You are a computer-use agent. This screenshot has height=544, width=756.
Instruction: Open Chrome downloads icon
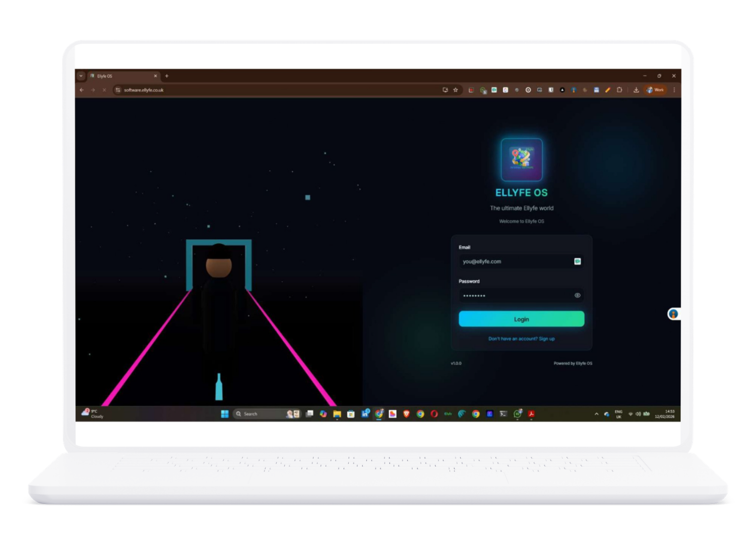(x=636, y=90)
